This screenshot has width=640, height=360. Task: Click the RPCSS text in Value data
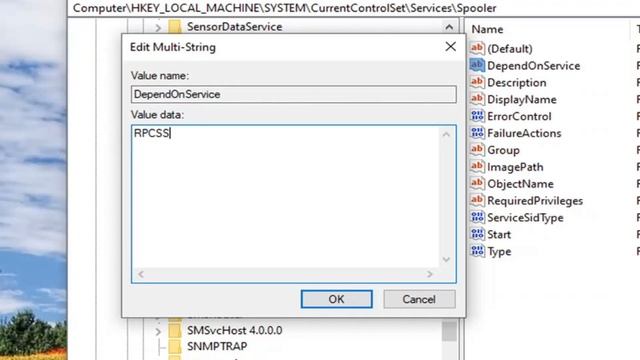click(x=151, y=133)
